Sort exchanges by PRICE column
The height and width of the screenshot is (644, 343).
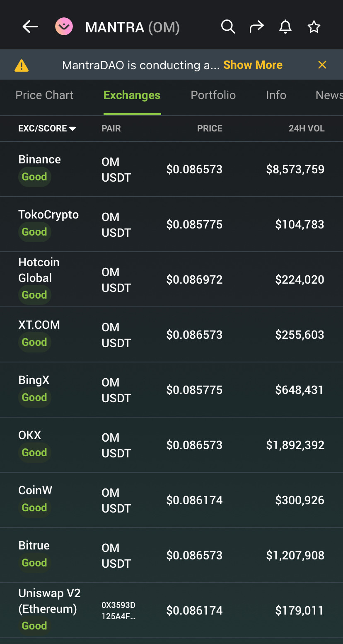[x=210, y=129]
